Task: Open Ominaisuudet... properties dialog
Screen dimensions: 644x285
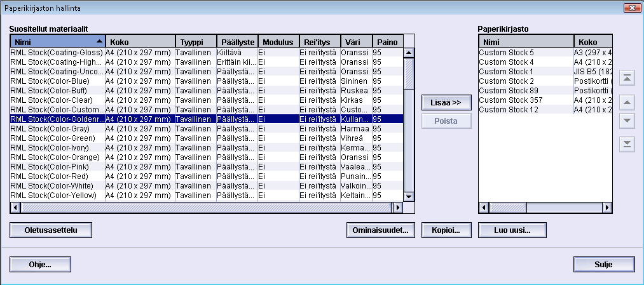Action: 380,230
